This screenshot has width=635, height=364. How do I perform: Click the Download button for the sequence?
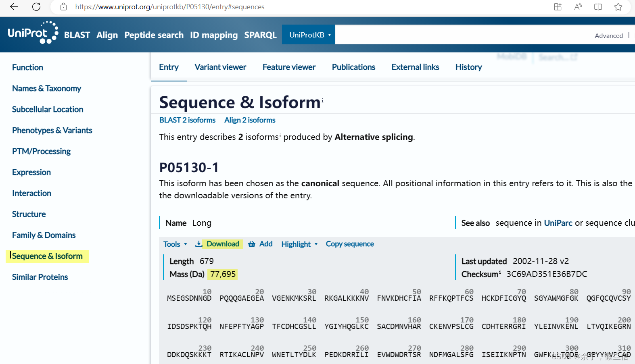223,244
